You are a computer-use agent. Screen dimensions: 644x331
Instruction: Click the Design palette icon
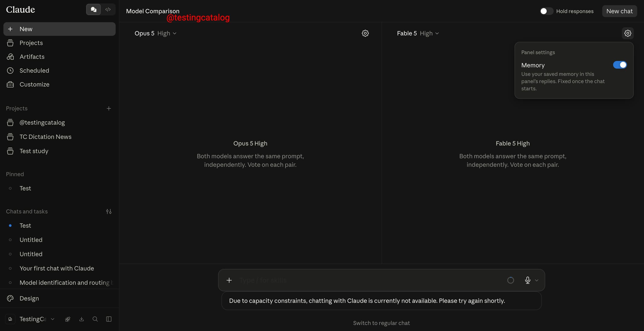(x=10, y=298)
